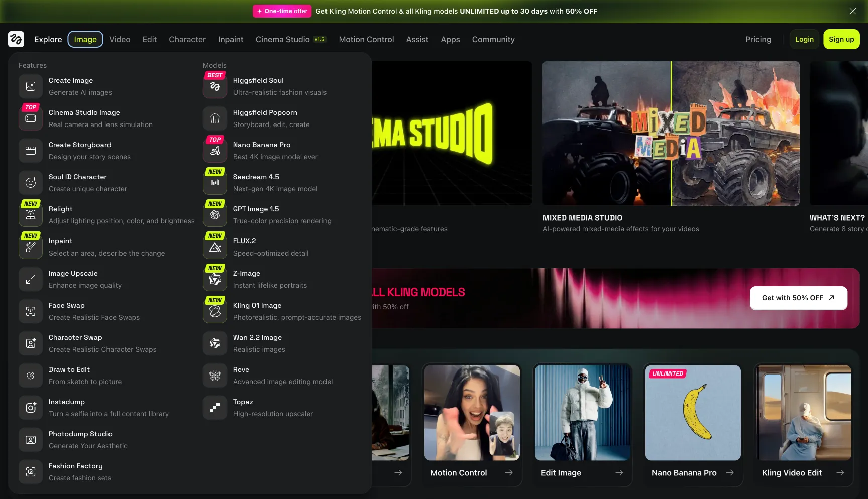
Task: Open the Character Swap icon
Action: pos(31,343)
